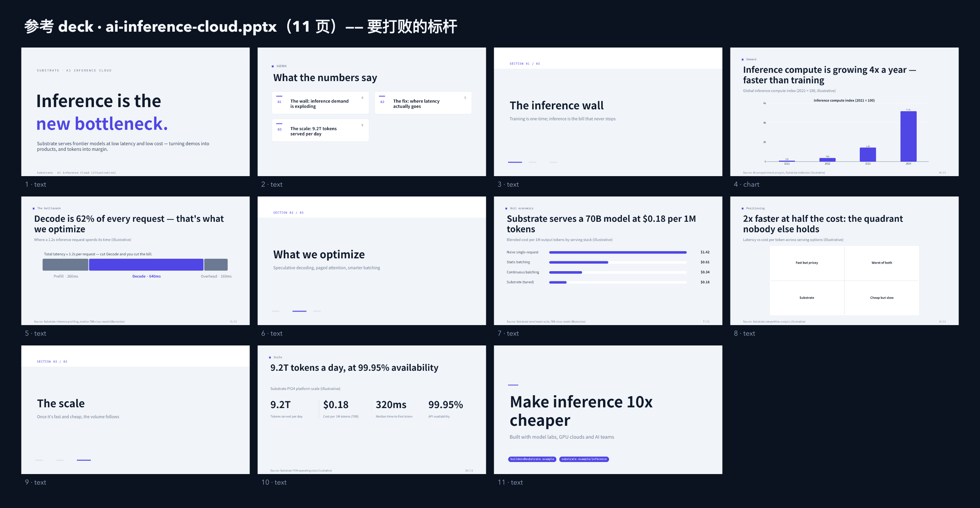This screenshot has height=508, width=980.
Task: Click the '5 · text' slide label
Action: (x=35, y=333)
